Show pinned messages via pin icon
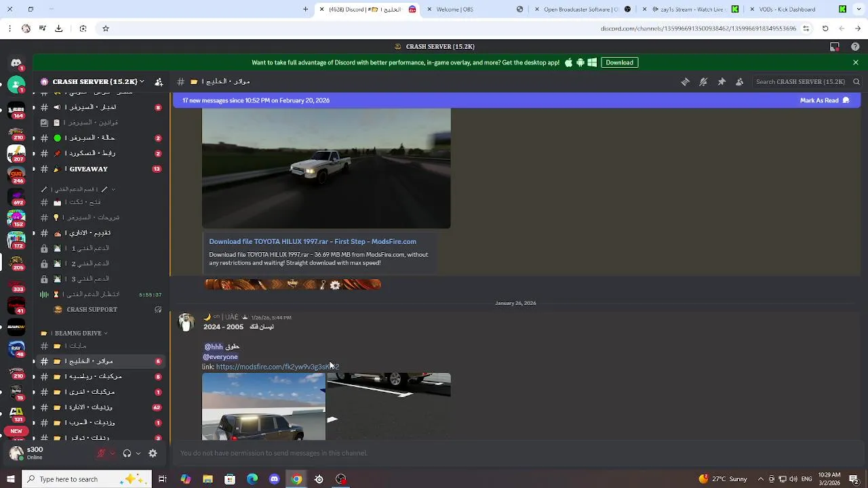868x488 pixels. point(722,81)
